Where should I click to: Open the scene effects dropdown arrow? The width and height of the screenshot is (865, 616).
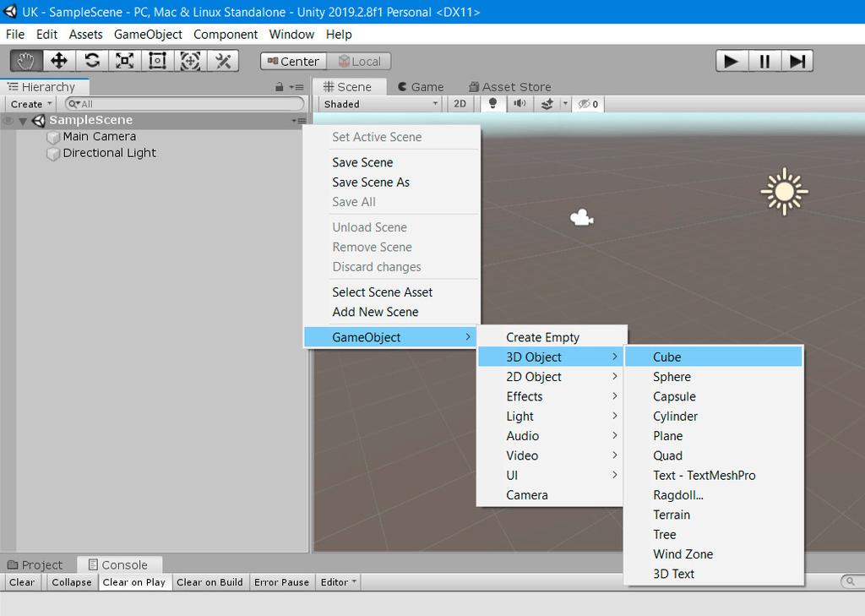tap(565, 104)
